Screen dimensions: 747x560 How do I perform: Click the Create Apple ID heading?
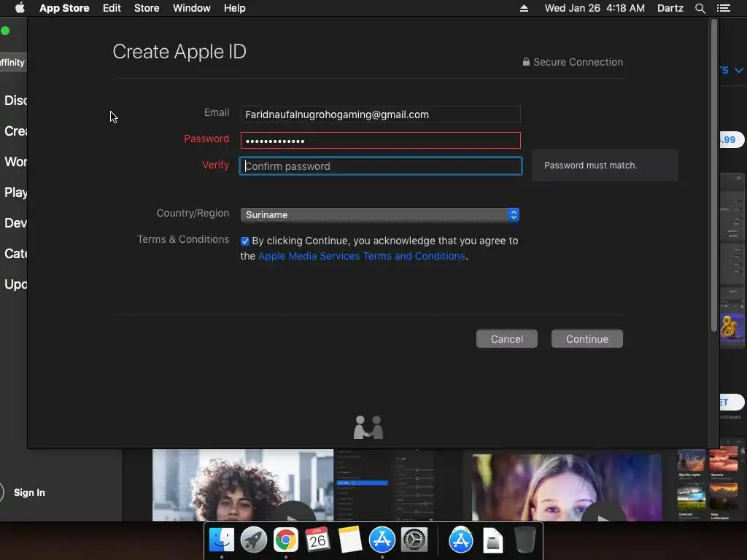[179, 52]
